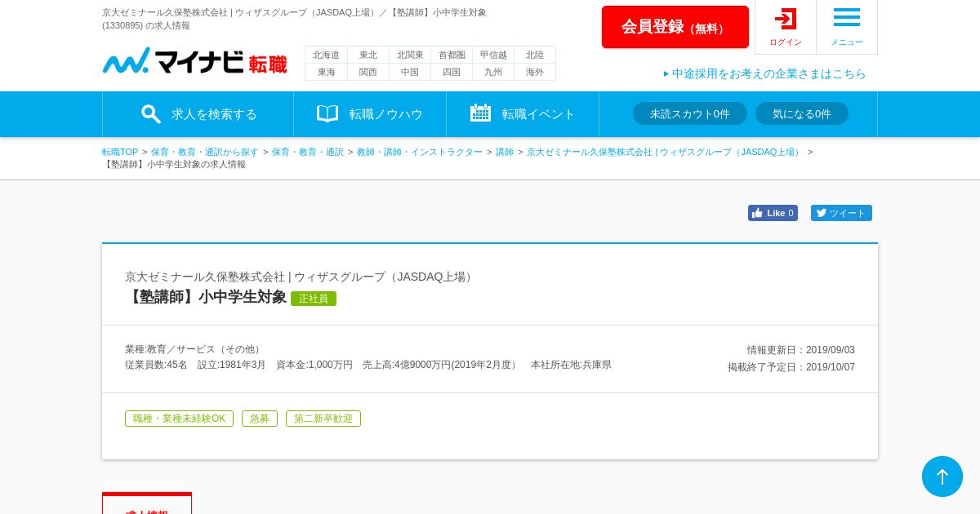Select 転職イベント in navigation bar

[x=523, y=114]
